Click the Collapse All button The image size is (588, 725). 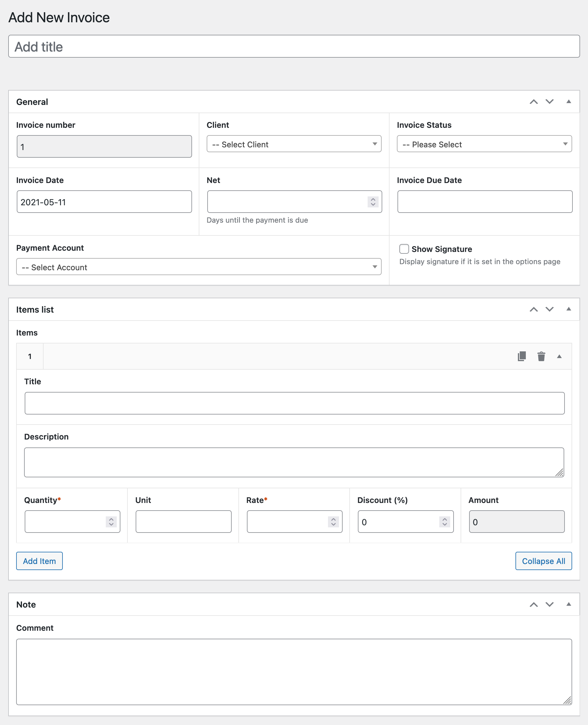point(543,561)
